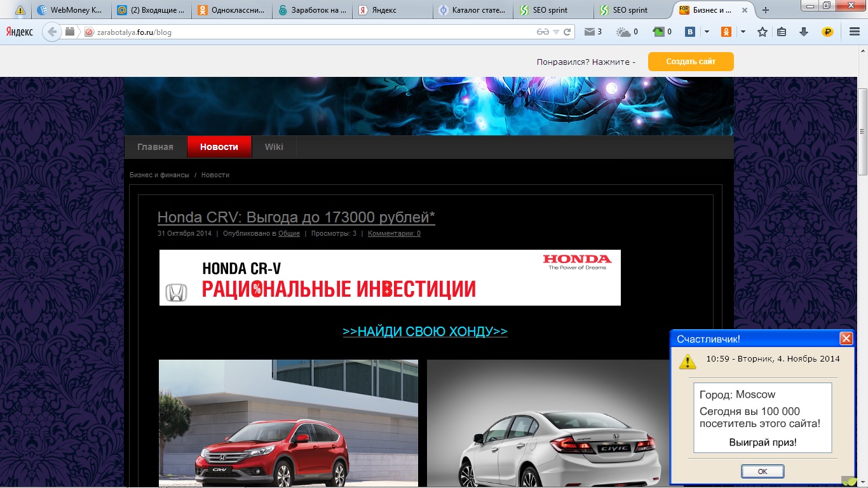Switch to the WebMoney tab
The height and width of the screenshot is (488, 868).
pyautogui.click(x=71, y=10)
